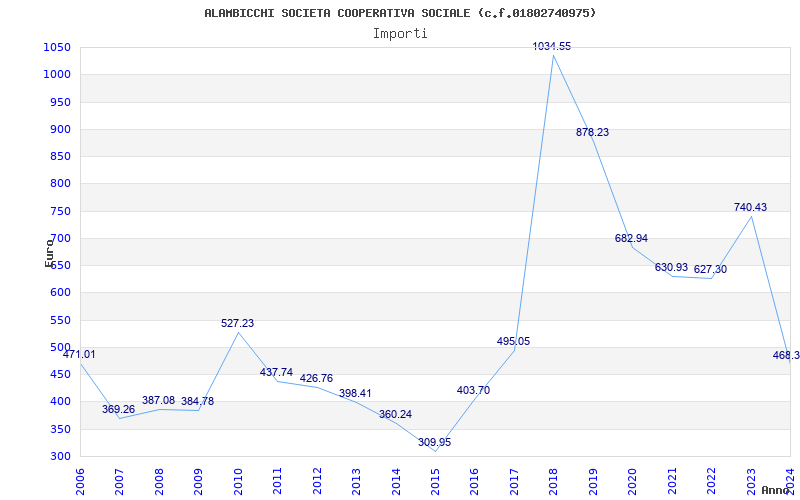Click the 2023 x-axis year label
Viewport: 800px width, 500px height.
[752, 482]
